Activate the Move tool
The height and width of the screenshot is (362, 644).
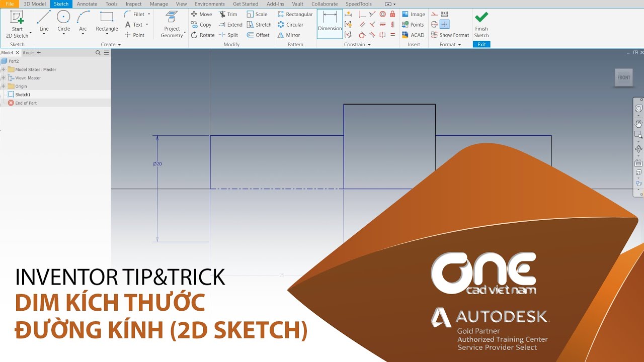pos(201,14)
